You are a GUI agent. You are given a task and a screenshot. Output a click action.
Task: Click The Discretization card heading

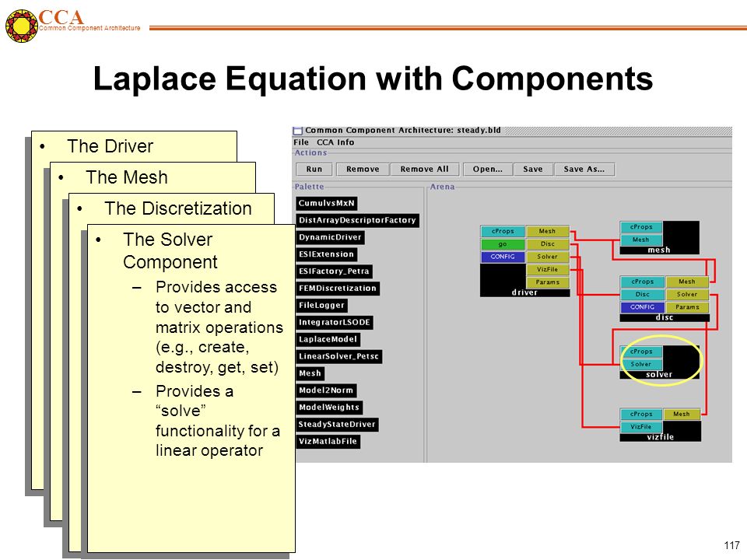(178, 208)
